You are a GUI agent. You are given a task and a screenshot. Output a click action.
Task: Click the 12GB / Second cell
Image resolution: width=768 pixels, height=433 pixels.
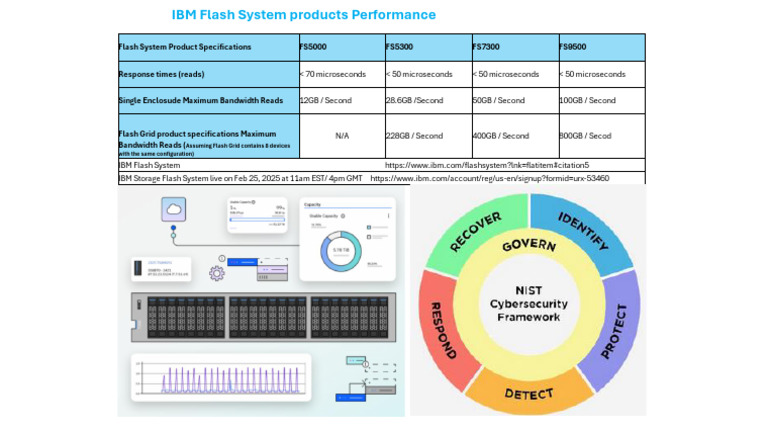342,100
